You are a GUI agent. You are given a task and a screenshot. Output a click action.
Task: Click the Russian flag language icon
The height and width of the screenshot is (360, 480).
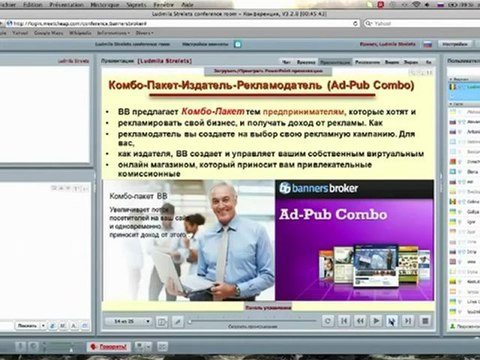428,44
